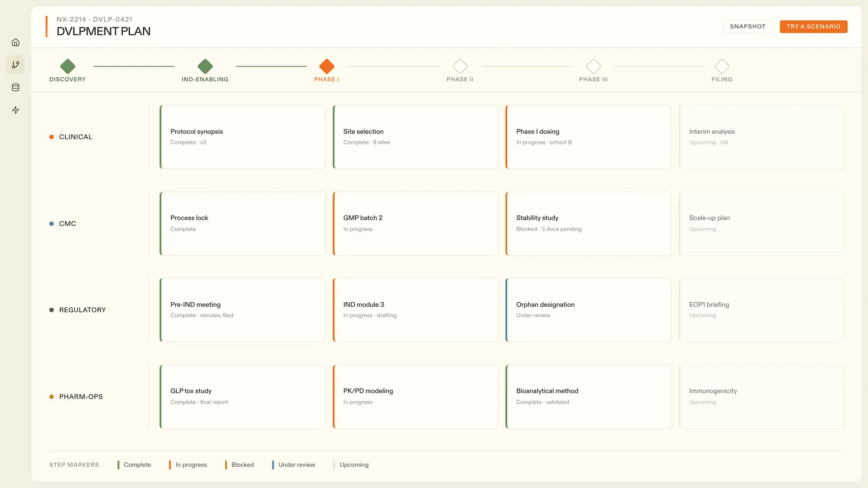
Task: Open the GLP tox study card
Action: pyautogui.click(x=242, y=397)
